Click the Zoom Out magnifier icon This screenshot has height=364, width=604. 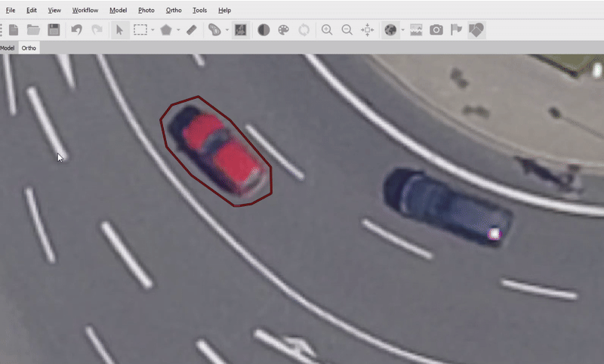point(347,30)
